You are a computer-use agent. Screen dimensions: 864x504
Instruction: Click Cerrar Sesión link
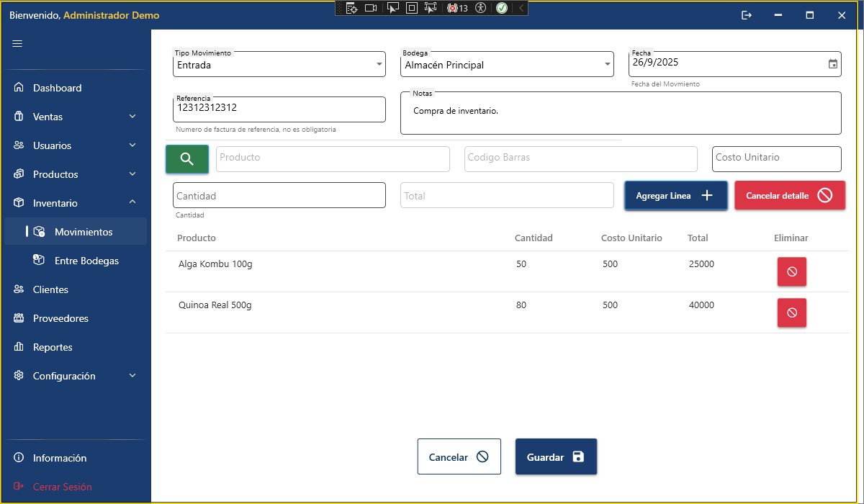point(62,487)
